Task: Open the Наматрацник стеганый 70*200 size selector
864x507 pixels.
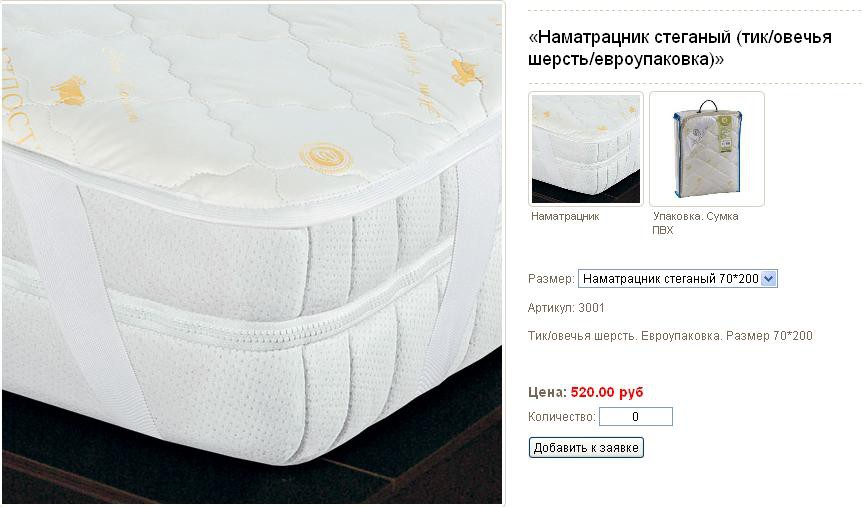Action: click(678, 279)
